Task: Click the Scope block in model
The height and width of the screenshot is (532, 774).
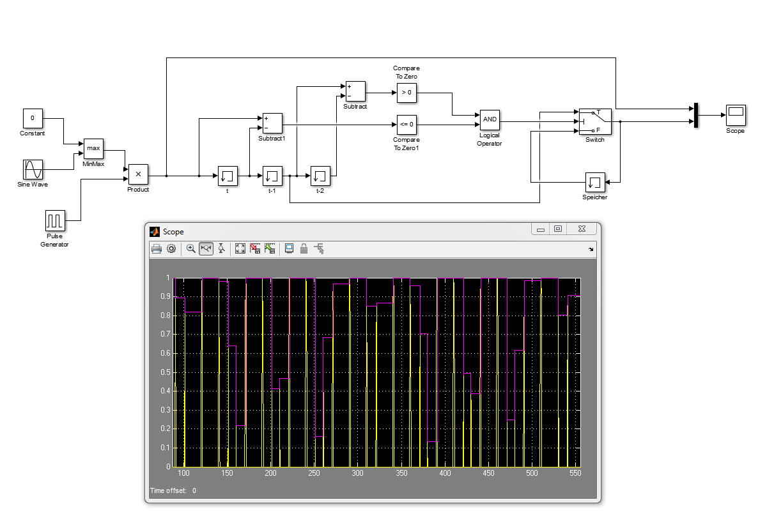Action: click(x=735, y=116)
